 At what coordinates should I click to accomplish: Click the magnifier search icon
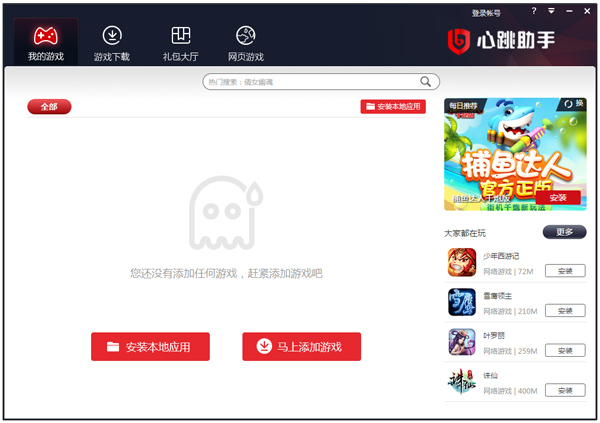426,82
